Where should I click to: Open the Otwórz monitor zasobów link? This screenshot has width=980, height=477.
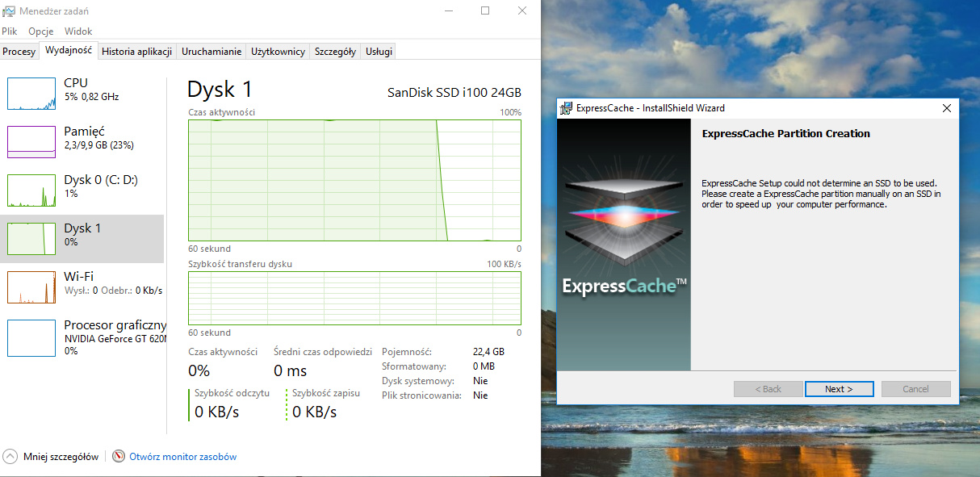click(x=183, y=457)
